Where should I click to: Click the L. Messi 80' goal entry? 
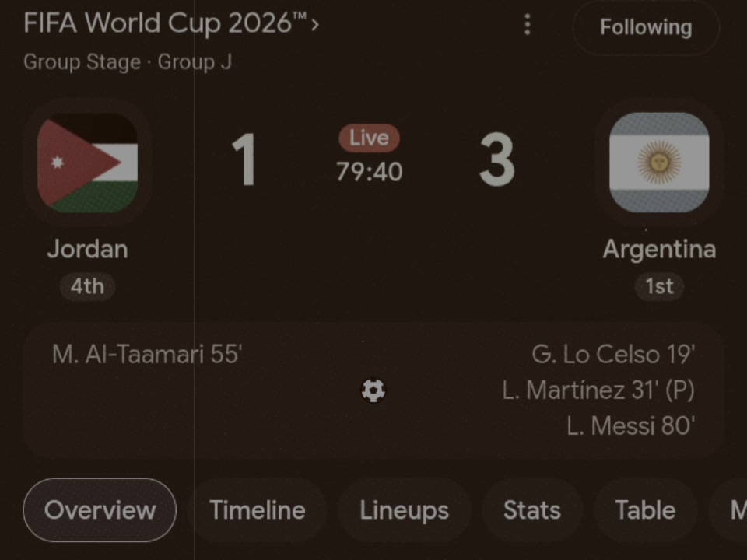tap(630, 425)
